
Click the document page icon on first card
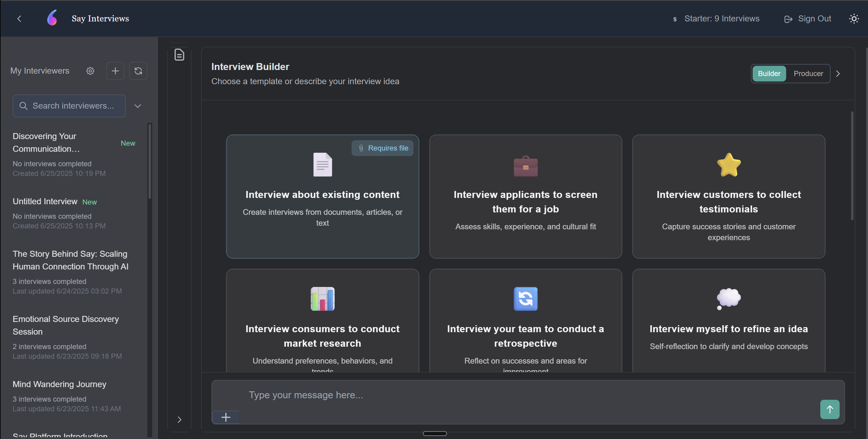coord(323,164)
